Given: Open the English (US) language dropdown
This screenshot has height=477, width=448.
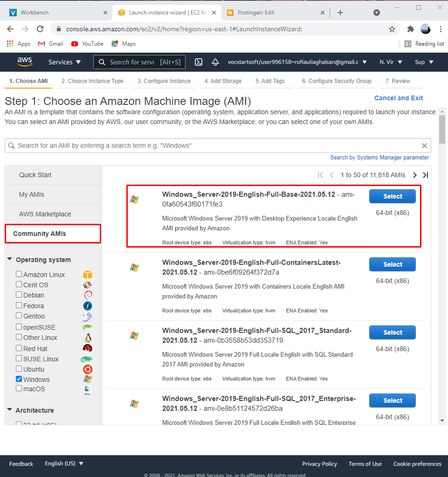Looking at the screenshot, I should (x=64, y=463).
